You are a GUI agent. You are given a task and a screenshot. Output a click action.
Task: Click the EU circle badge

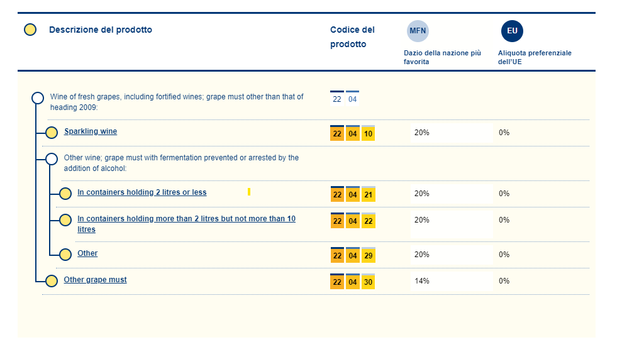[x=512, y=31]
